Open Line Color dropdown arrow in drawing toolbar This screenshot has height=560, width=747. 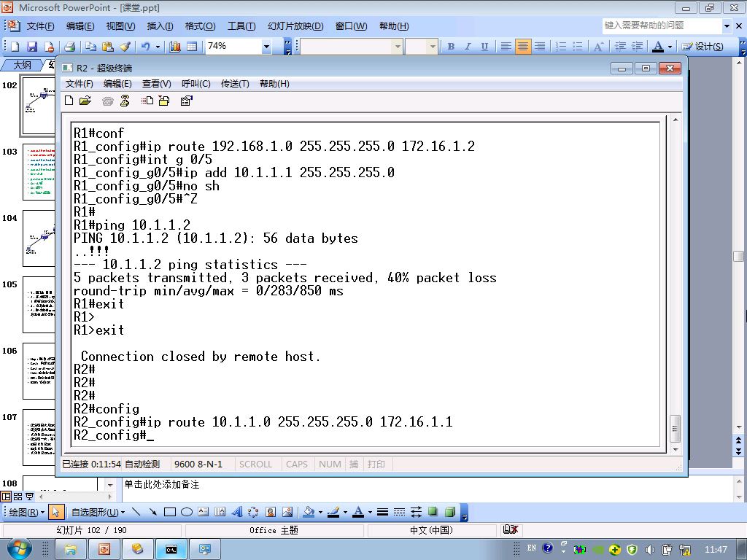pos(345,513)
